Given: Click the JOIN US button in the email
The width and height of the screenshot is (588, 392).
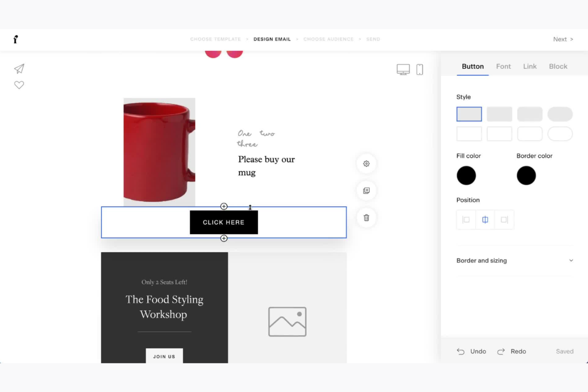Looking at the screenshot, I should pos(164,356).
